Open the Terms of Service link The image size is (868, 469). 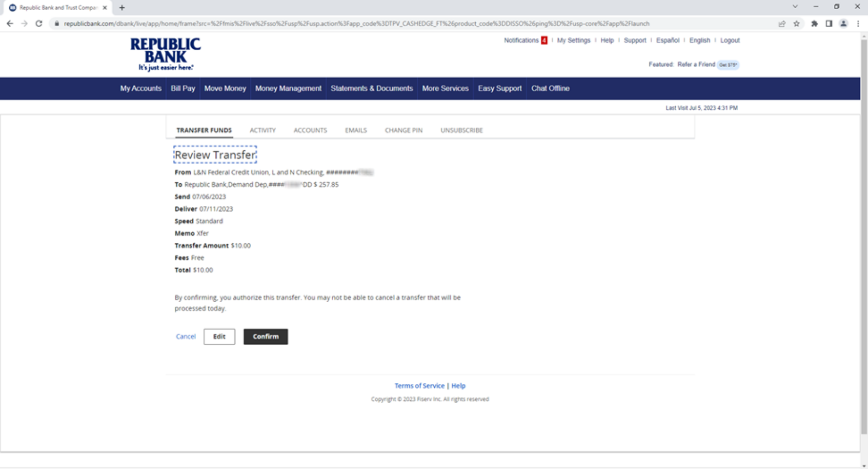[x=419, y=386]
